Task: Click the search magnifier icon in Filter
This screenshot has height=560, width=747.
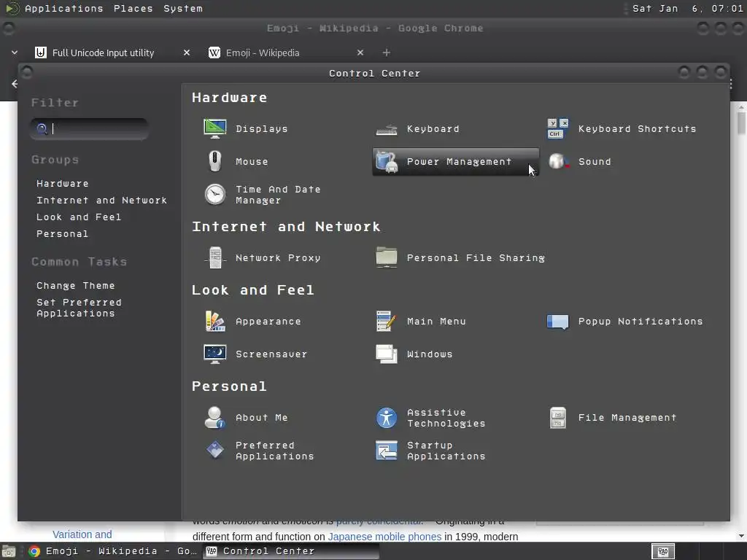Action: coord(42,128)
